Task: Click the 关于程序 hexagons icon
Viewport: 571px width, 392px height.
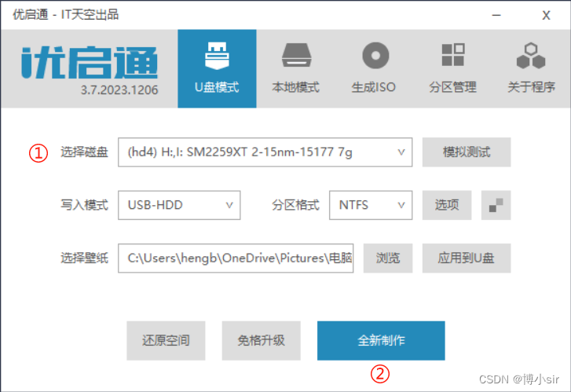Action: (x=531, y=56)
